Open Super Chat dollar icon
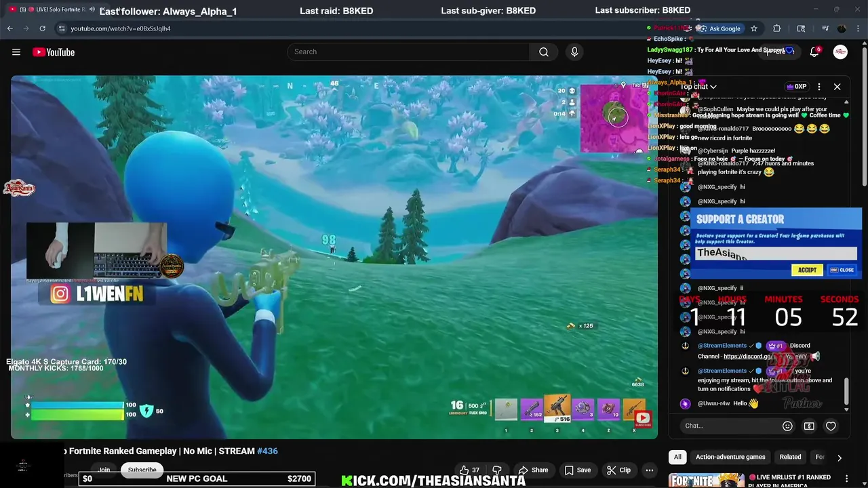Viewport: 868px width, 488px height. [x=809, y=426]
